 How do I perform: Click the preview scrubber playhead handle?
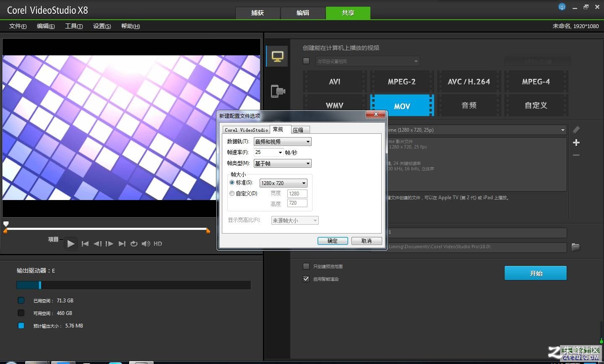6,224
